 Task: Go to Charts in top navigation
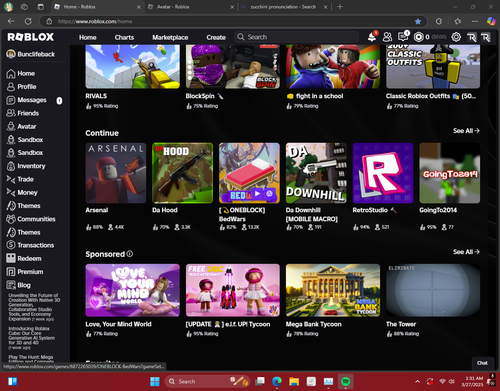click(124, 37)
